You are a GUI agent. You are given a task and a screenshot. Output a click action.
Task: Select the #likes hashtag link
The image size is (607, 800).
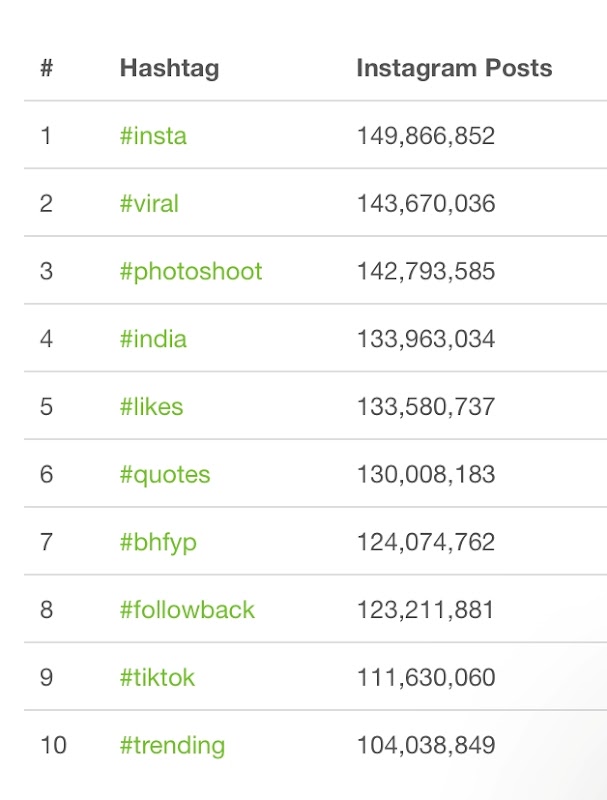coord(151,407)
